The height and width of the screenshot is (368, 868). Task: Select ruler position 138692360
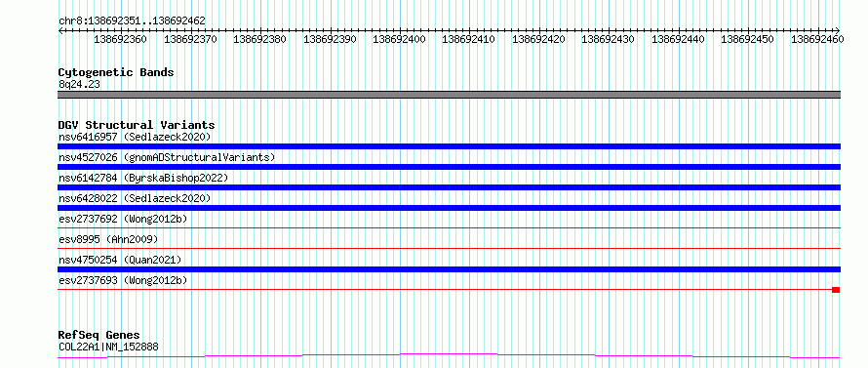[x=121, y=39]
